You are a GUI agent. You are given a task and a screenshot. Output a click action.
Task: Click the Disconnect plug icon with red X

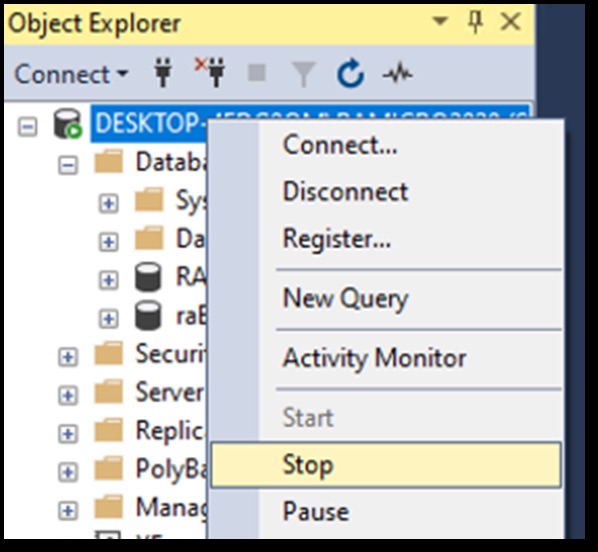coord(210,72)
